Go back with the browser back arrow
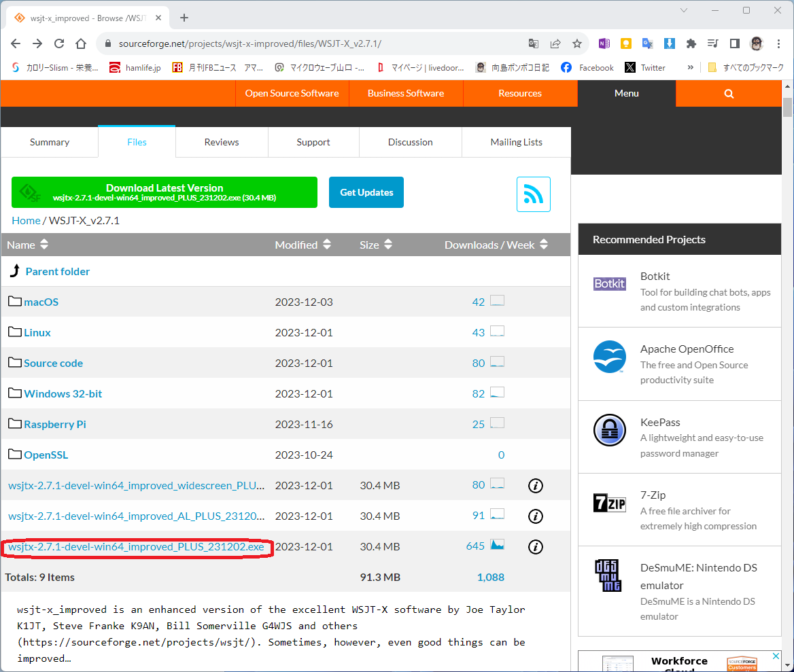The width and height of the screenshot is (794, 672). [x=16, y=43]
